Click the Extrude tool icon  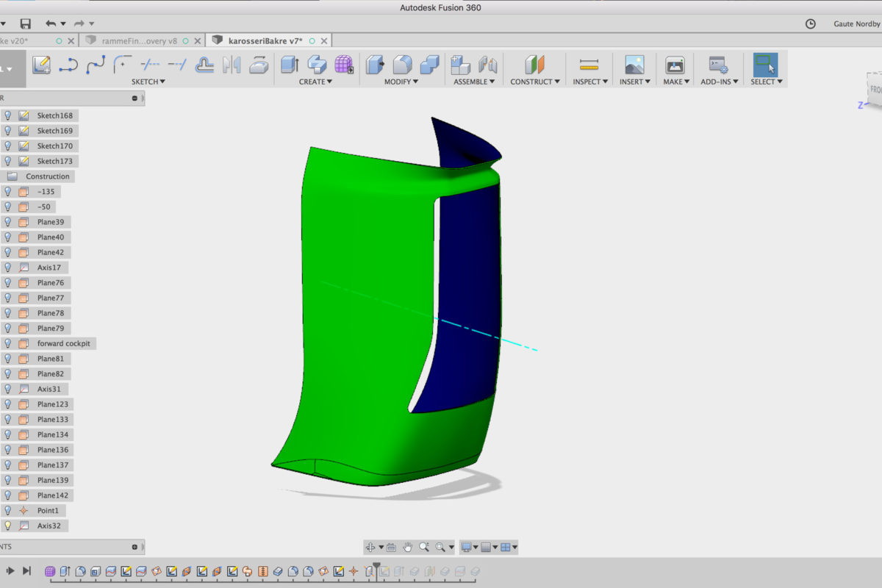pos(290,65)
